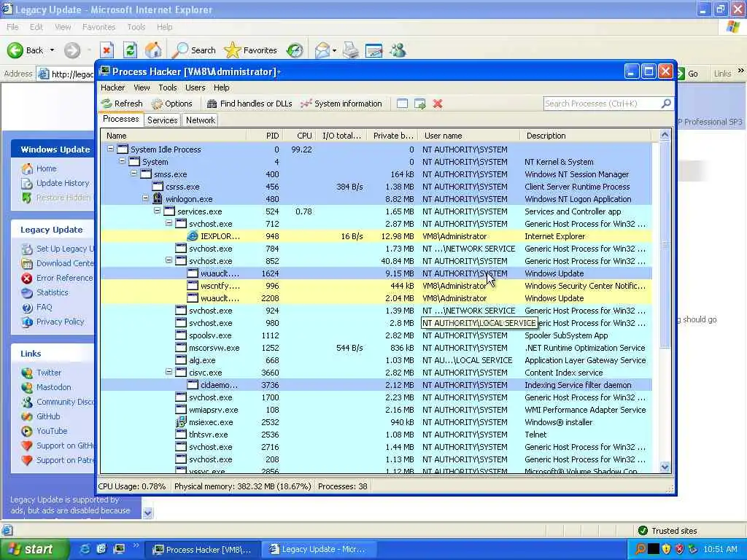Sort by the CPU column header
Screen dimensions: 747x560
click(x=299, y=136)
